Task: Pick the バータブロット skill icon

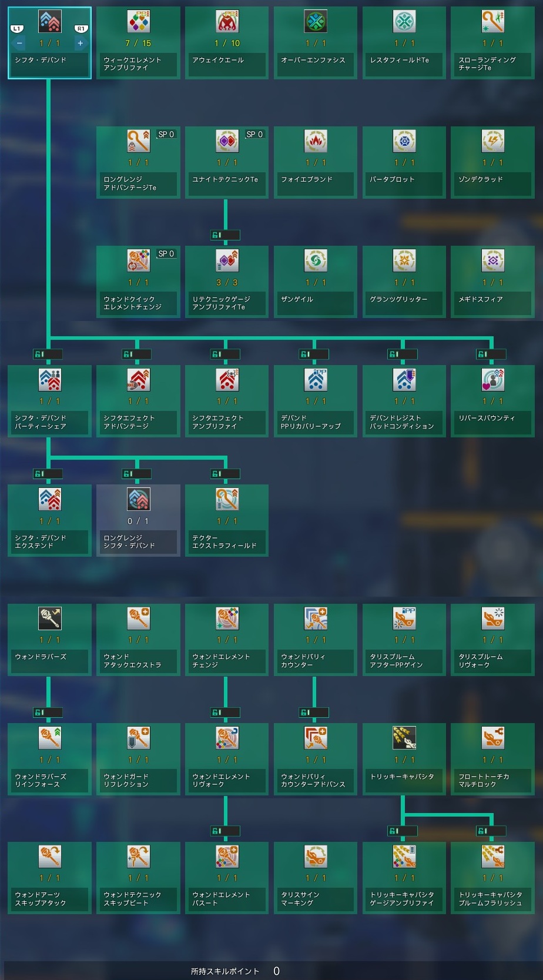Action: pos(404,141)
